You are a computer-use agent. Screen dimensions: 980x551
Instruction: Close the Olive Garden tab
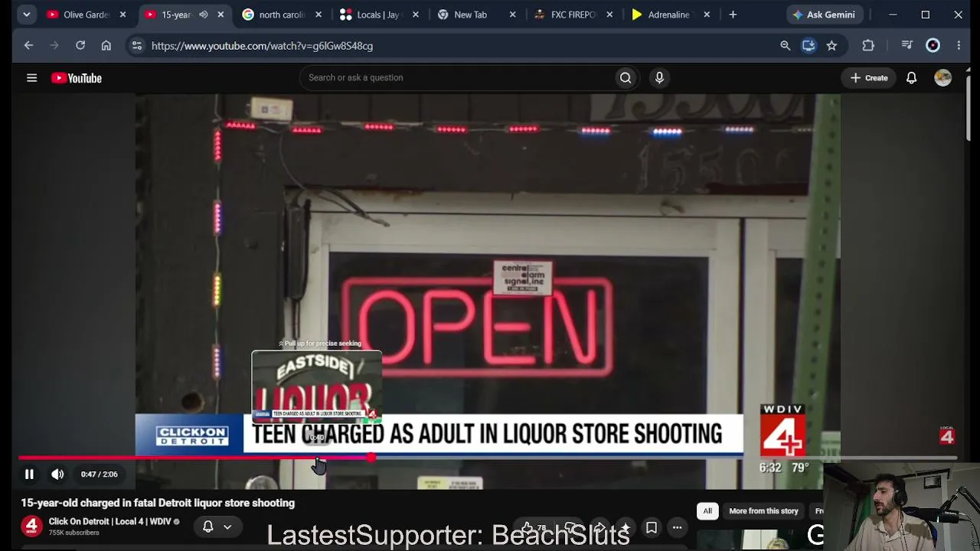[122, 15]
